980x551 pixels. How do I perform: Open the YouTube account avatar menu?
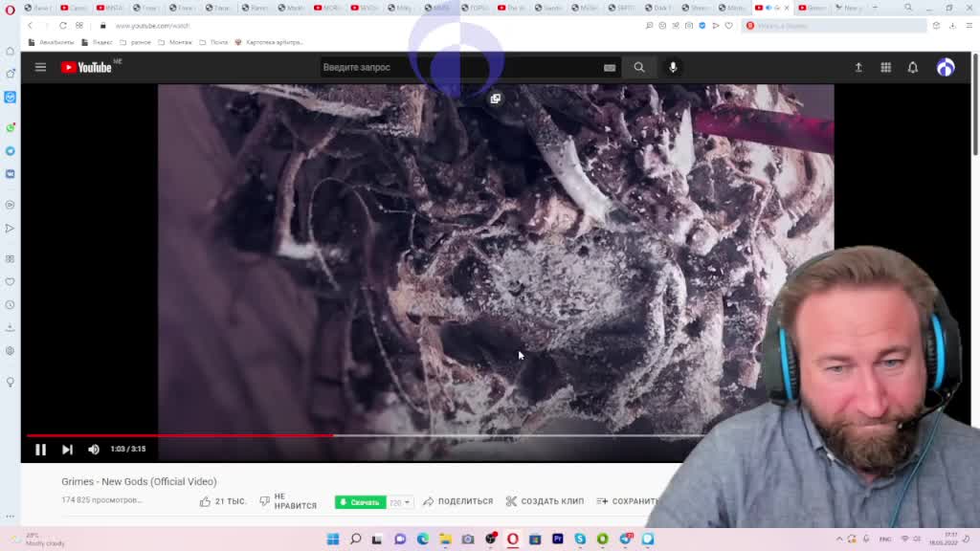946,68
